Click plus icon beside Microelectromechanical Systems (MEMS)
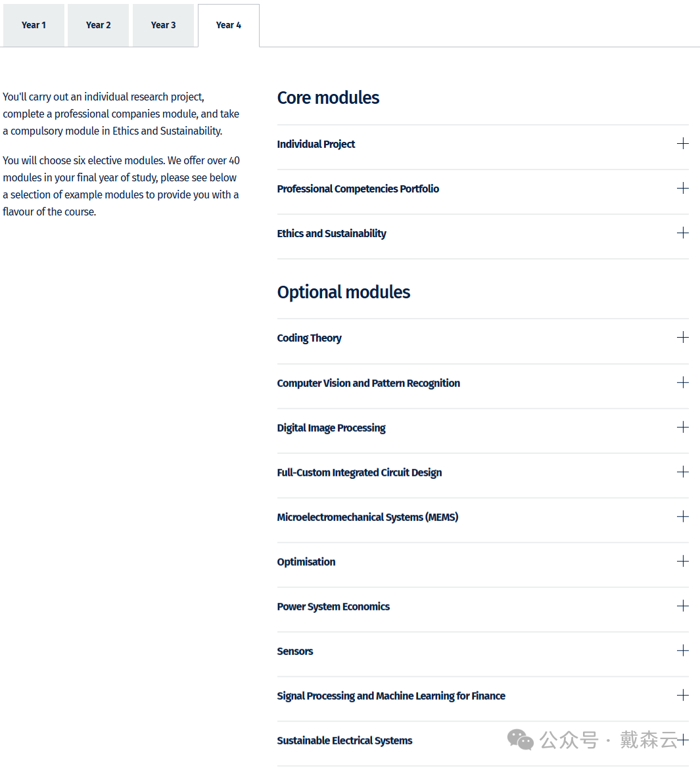The image size is (700, 768). (683, 517)
